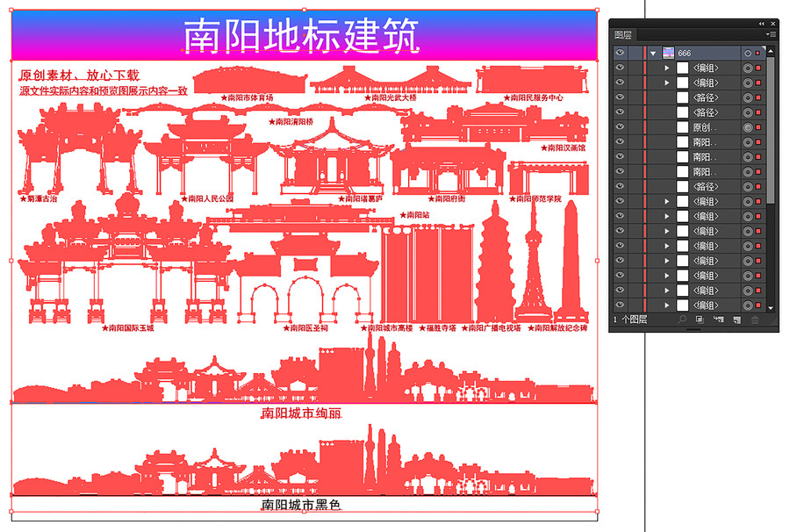This screenshot has width=790, height=532.
Task: Click the ★南阳站 label
Action: tap(414, 214)
